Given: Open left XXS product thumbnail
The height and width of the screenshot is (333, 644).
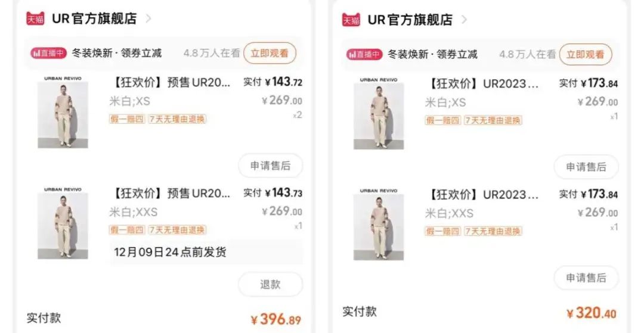Looking at the screenshot, I should (x=63, y=223).
